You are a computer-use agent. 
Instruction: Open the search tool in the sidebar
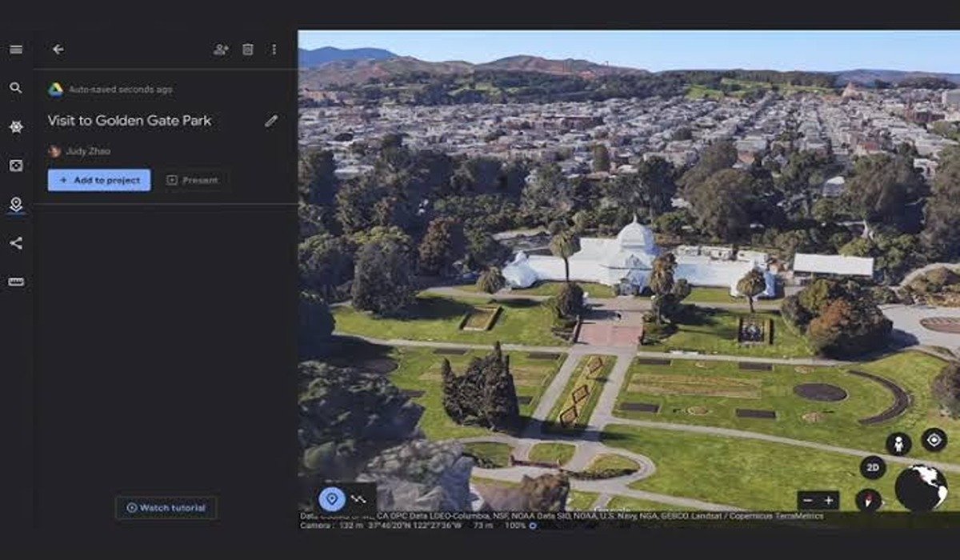point(16,88)
